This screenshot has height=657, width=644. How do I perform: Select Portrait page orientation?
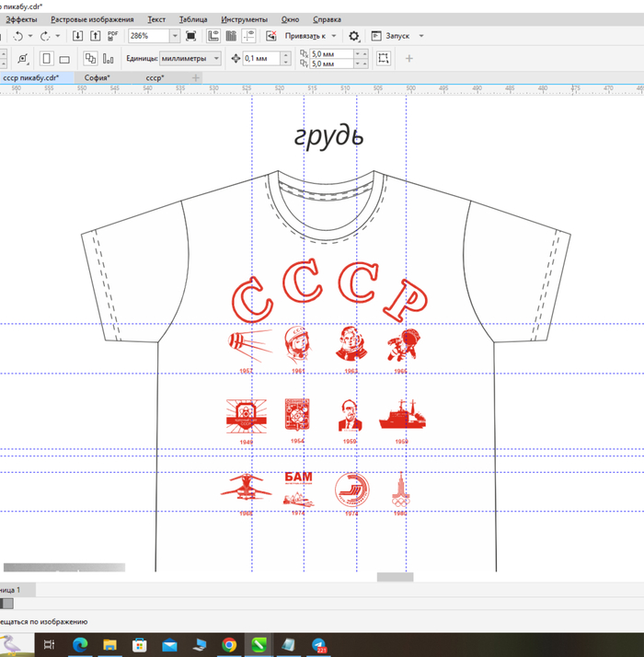[x=47, y=58]
